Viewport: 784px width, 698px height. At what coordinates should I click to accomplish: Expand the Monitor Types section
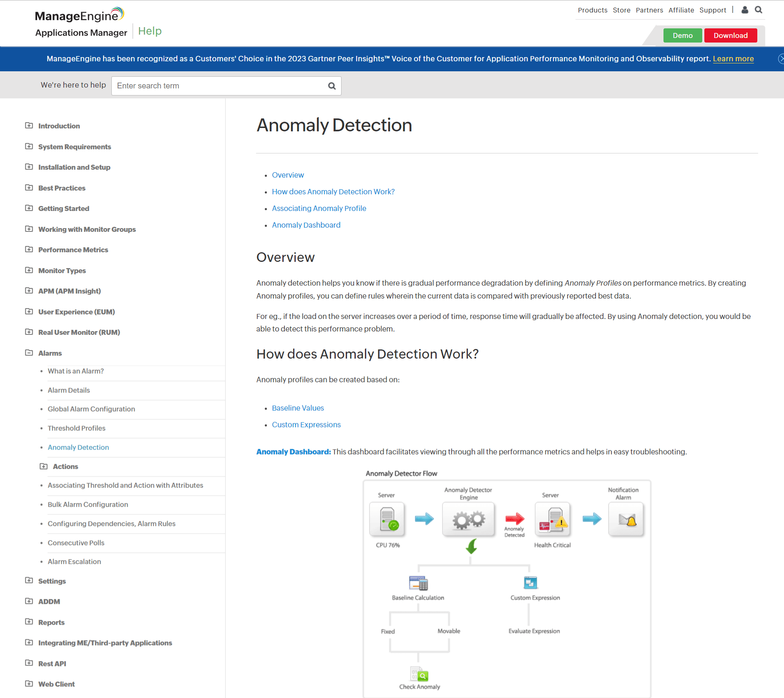(x=29, y=270)
